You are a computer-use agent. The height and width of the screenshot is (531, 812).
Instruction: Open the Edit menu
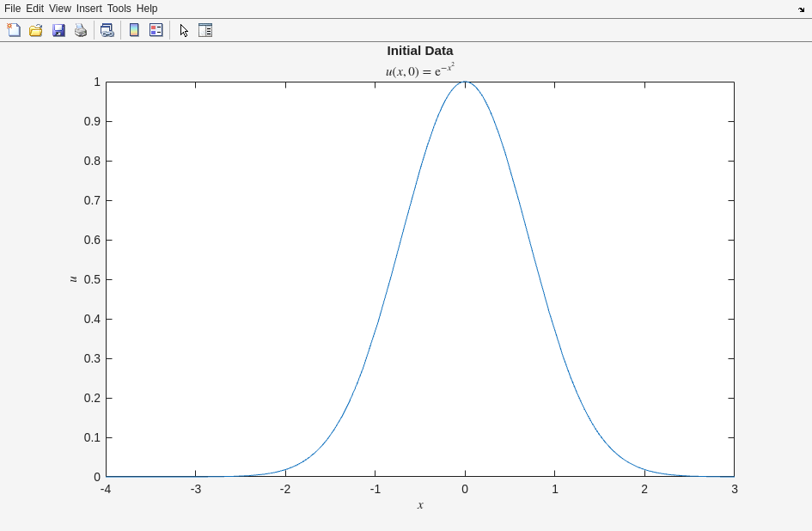tap(34, 9)
